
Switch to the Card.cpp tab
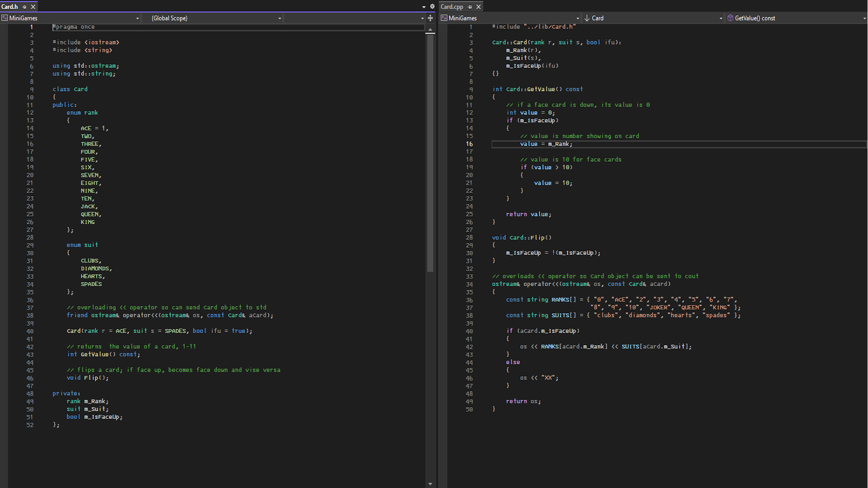[x=452, y=7]
